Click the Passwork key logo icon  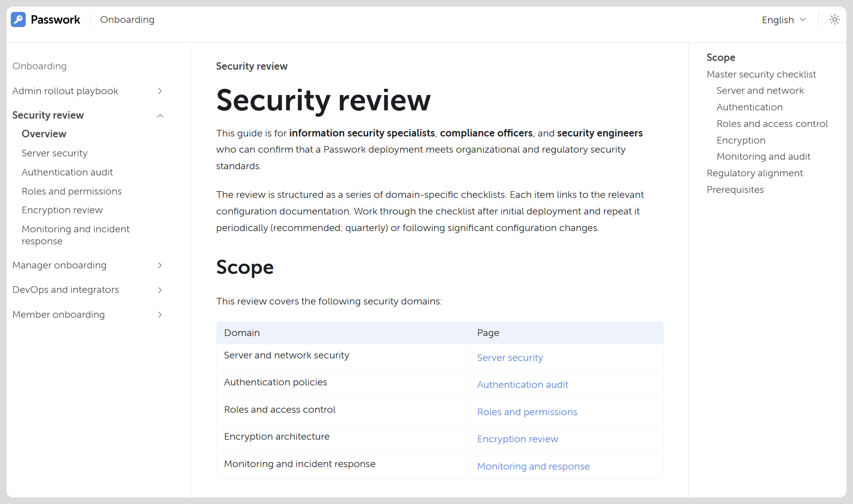(18, 19)
